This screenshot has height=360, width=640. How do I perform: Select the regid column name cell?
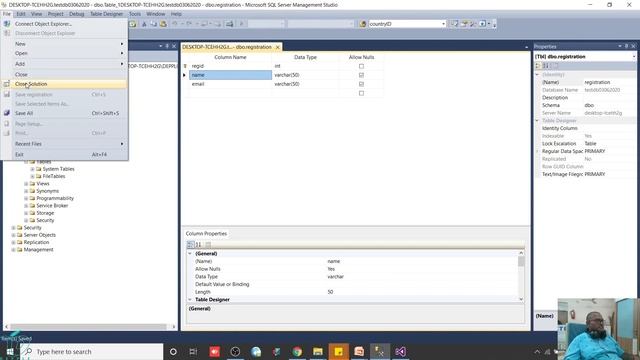pos(230,66)
